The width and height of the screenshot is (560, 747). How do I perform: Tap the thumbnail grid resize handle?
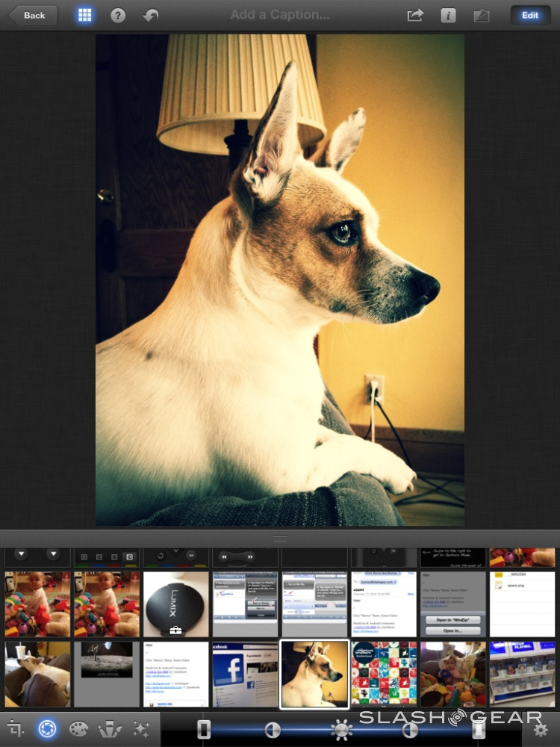coord(280,539)
